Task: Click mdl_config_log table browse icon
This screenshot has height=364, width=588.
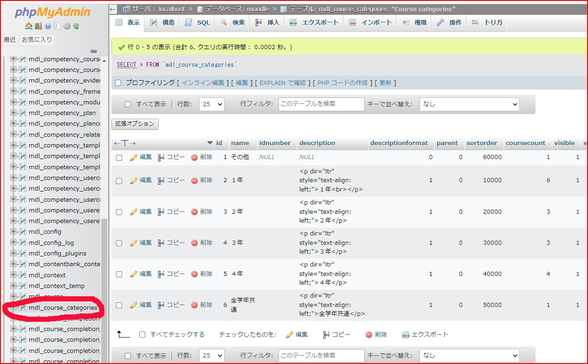Action: (x=23, y=243)
